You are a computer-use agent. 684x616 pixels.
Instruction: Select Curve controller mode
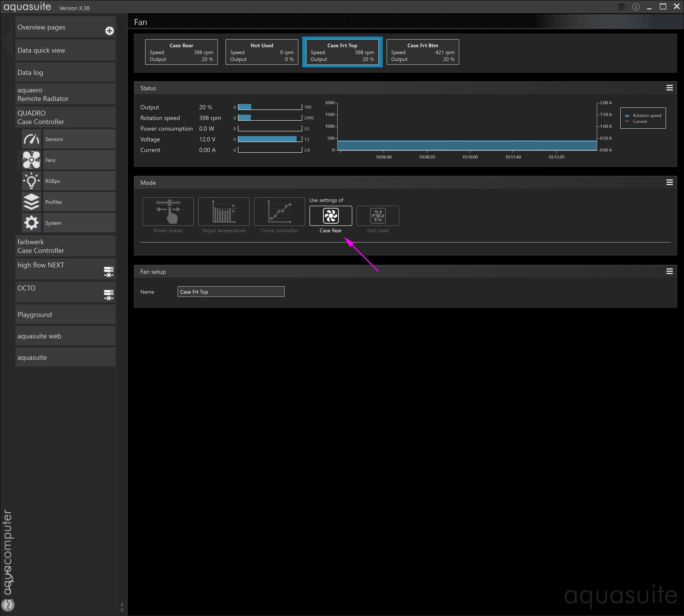point(279,212)
